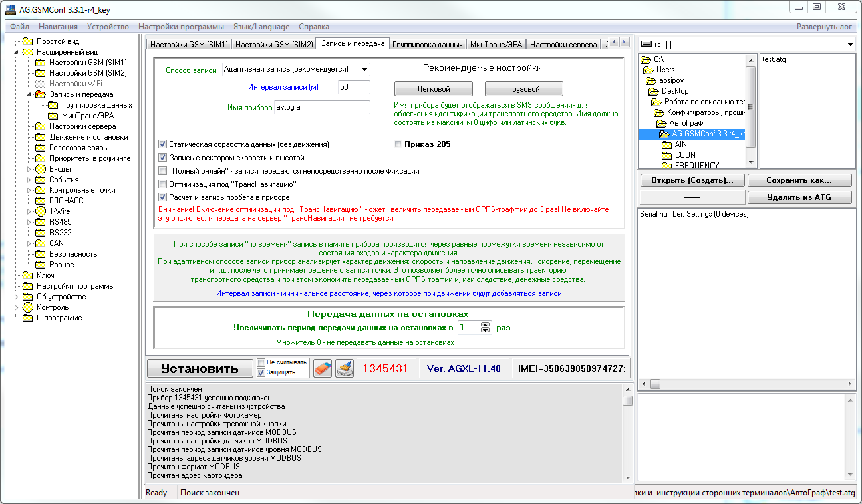862x504 pixels.
Task: Apply the Легковой recommended settings
Action: pyautogui.click(x=434, y=89)
